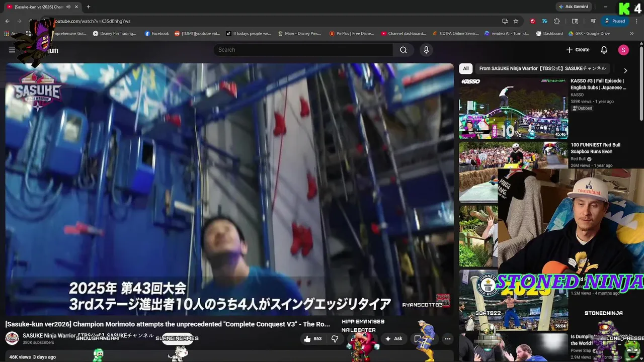
Task: Click the SASUKE channel avatar below video
Action: click(x=12, y=338)
